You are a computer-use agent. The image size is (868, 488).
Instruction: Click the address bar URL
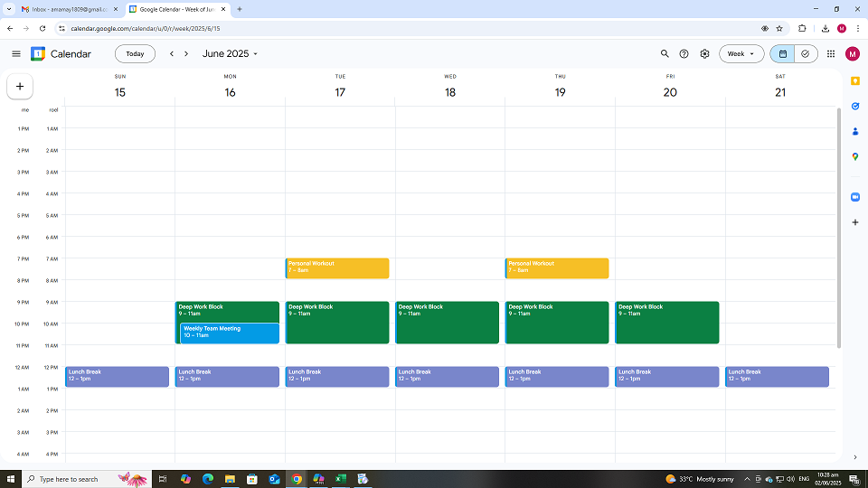tap(146, 28)
